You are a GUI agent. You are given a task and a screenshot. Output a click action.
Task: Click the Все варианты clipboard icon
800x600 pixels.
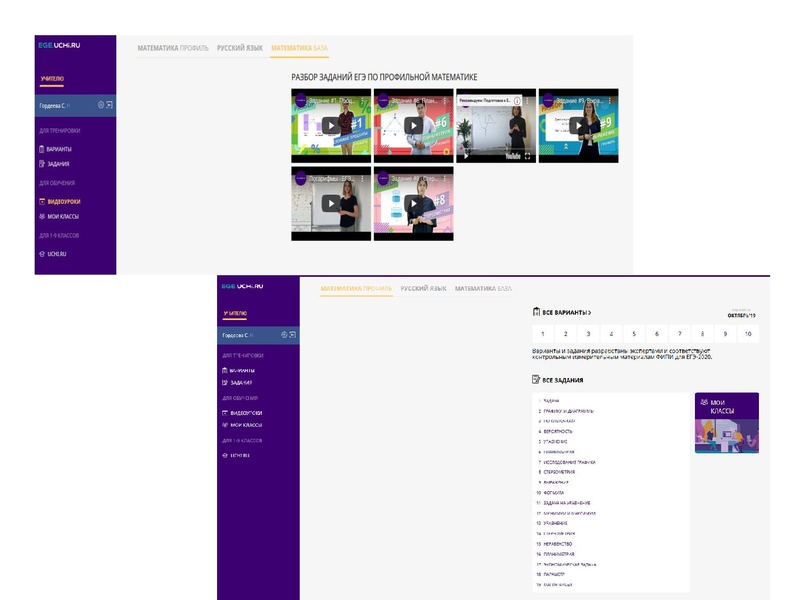[536, 312]
